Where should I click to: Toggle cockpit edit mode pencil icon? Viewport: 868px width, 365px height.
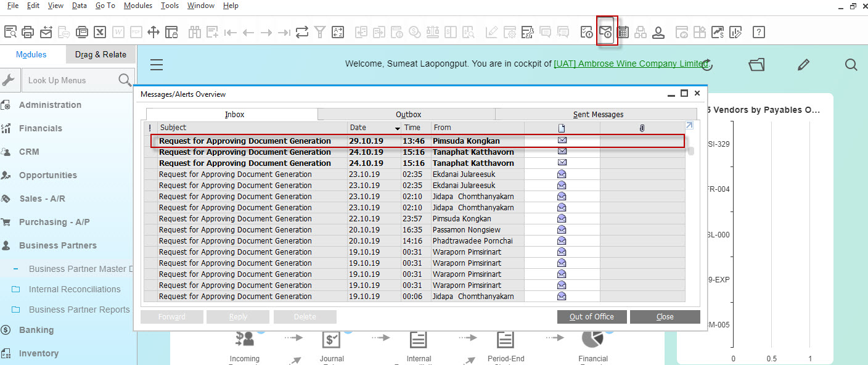coord(803,64)
